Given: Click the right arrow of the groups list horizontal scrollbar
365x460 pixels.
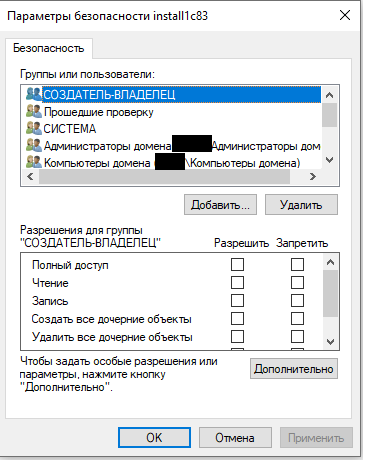Looking at the screenshot, I should point(312,176).
